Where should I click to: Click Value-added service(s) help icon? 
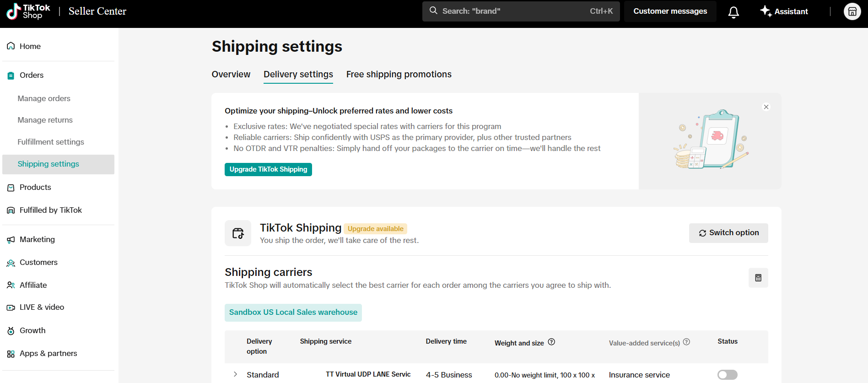[686, 342]
